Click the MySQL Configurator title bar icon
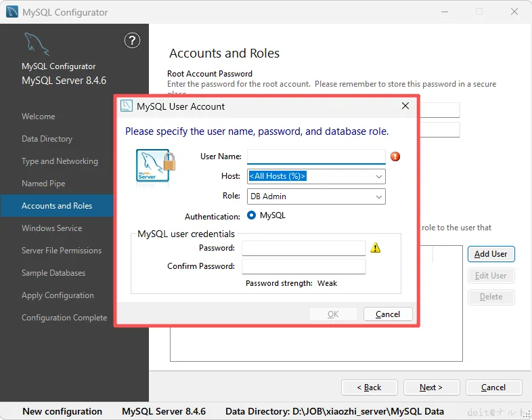532x420 pixels. tap(12, 12)
